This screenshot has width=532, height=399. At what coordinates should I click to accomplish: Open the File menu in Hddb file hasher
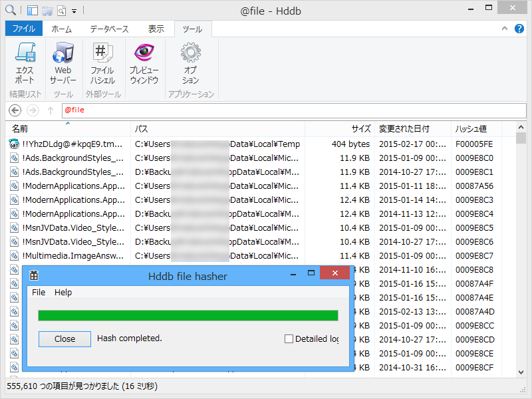point(38,292)
